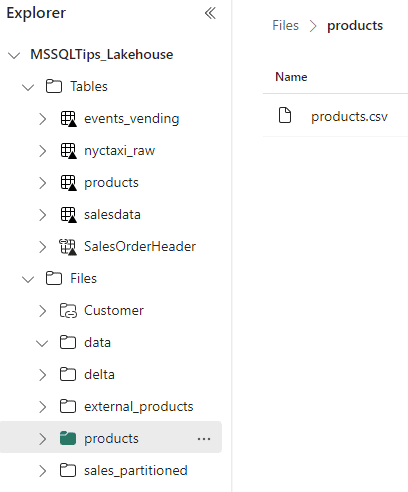Select the products folder name under Files

pyautogui.click(x=111, y=439)
